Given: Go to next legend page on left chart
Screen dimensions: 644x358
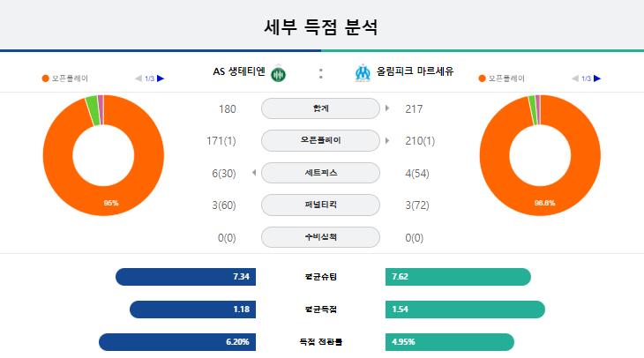Looking at the screenshot, I should (161, 78).
